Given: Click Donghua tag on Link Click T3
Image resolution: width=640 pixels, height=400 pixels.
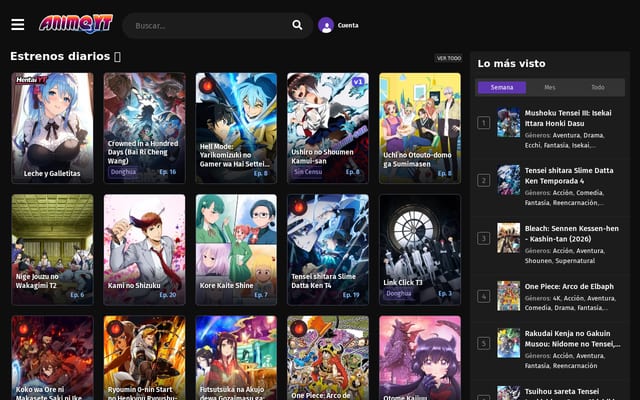Looking at the screenshot, I should coord(398,293).
